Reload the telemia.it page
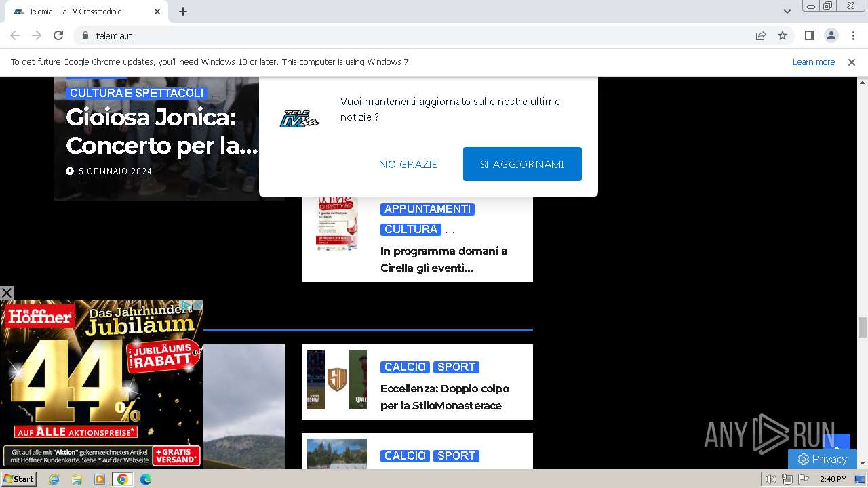 pyautogui.click(x=58, y=35)
